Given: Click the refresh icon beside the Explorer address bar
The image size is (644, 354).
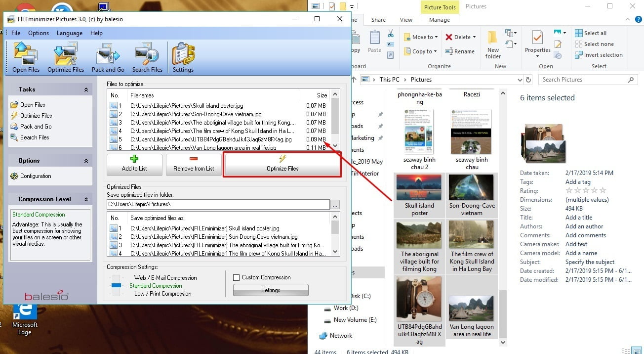Looking at the screenshot, I should pos(528,80).
